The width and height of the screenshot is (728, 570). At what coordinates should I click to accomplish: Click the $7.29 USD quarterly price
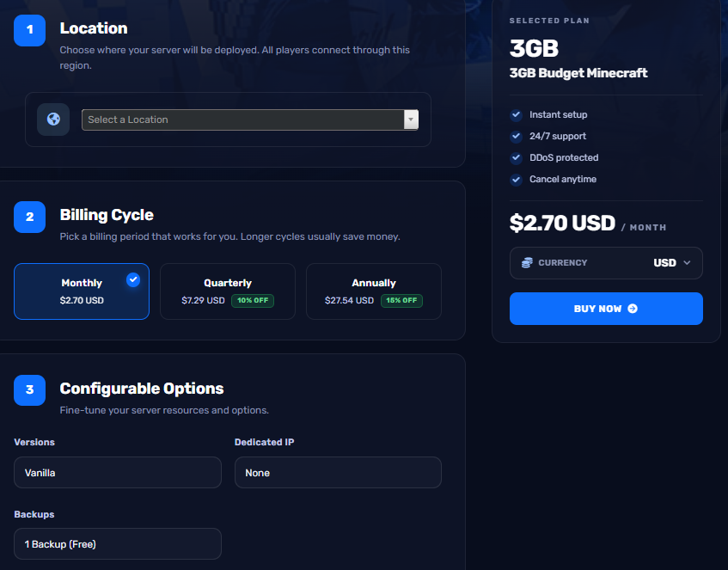203,301
